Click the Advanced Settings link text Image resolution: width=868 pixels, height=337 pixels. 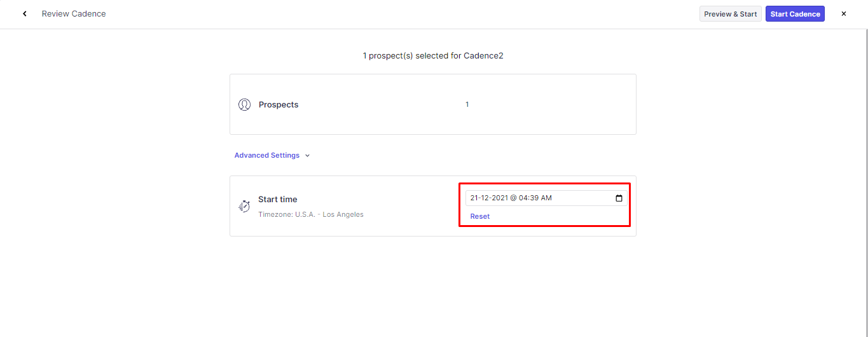(x=266, y=156)
